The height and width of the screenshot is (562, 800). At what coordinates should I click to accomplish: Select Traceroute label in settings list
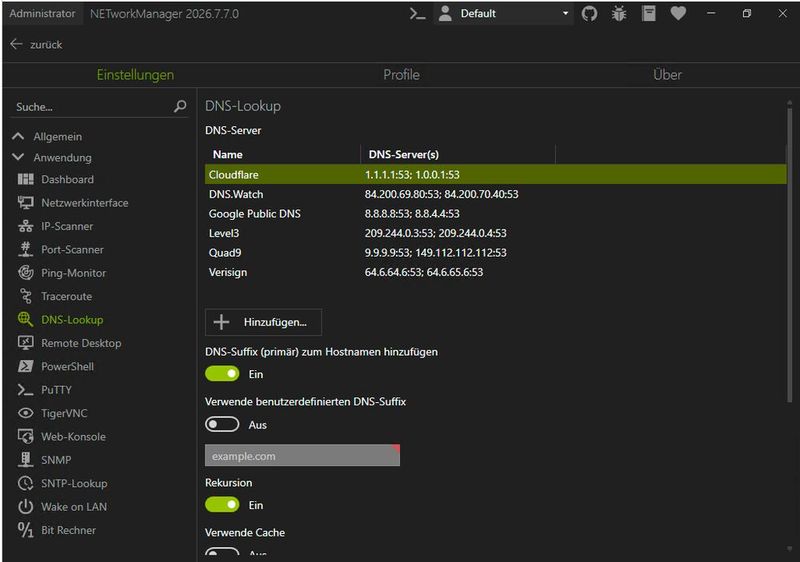click(66, 296)
